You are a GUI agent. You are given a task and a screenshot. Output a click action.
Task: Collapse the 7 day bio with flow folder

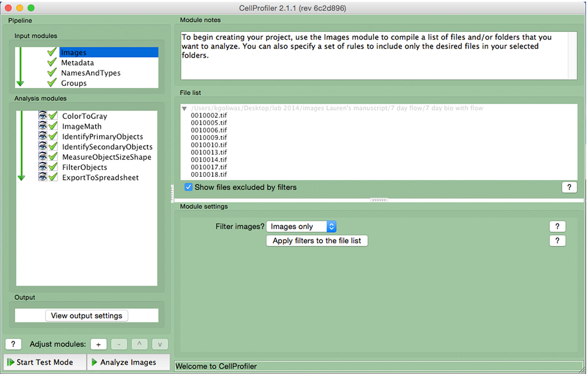tap(185, 108)
